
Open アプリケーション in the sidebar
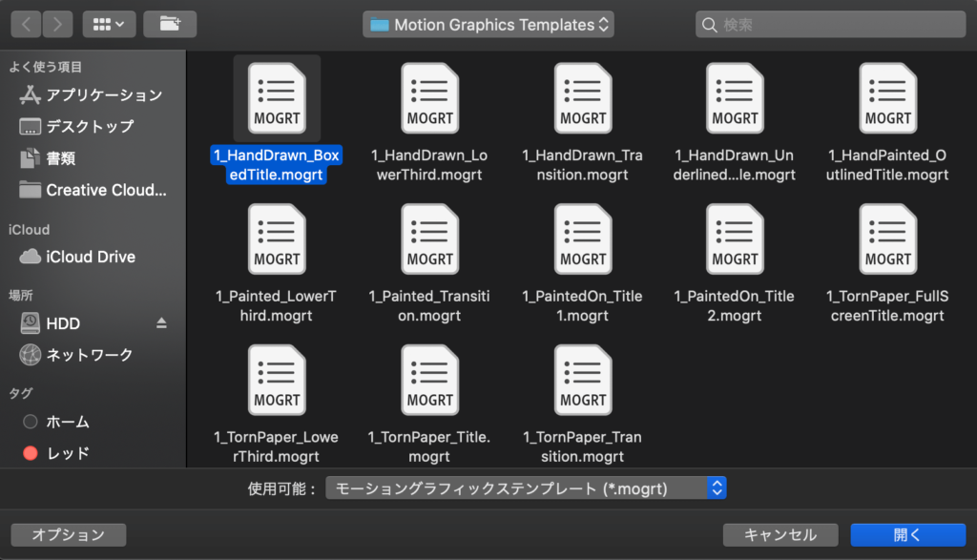pos(92,94)
